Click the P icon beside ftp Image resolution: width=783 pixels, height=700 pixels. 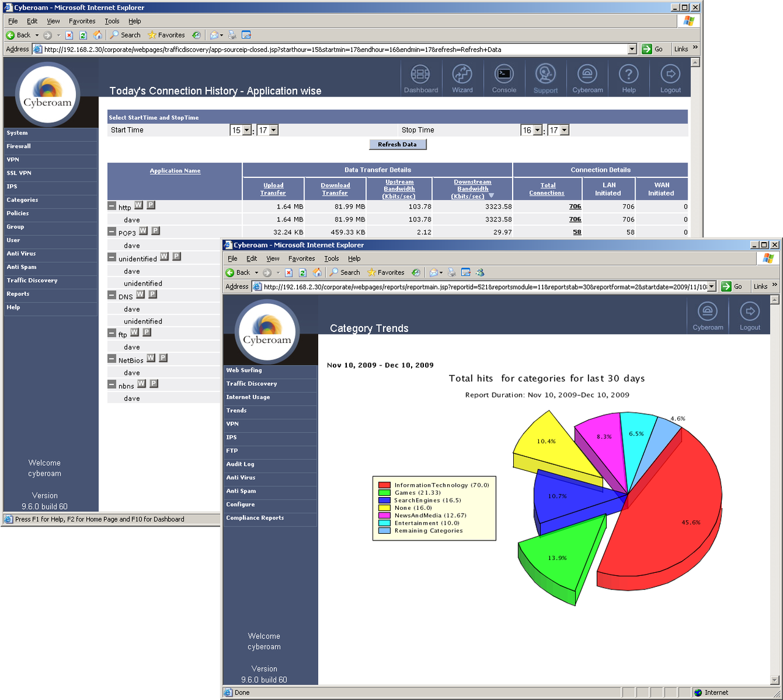(147, 333)
